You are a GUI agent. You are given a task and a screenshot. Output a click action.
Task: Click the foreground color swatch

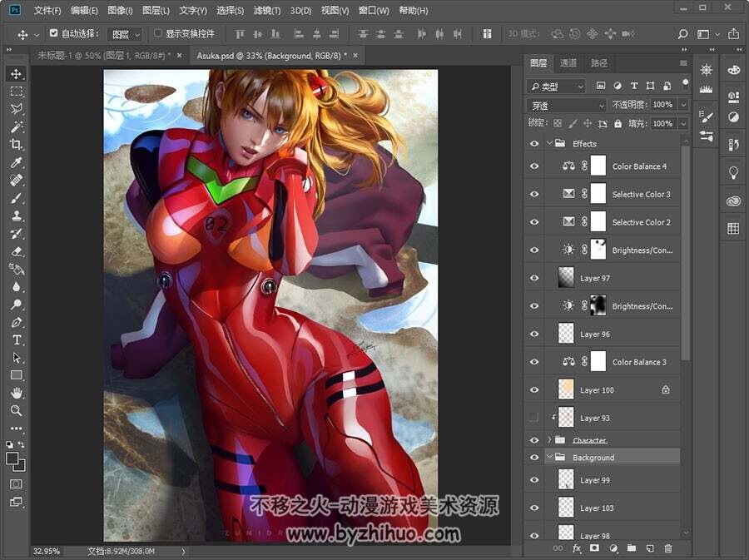(x=12, y=458)
